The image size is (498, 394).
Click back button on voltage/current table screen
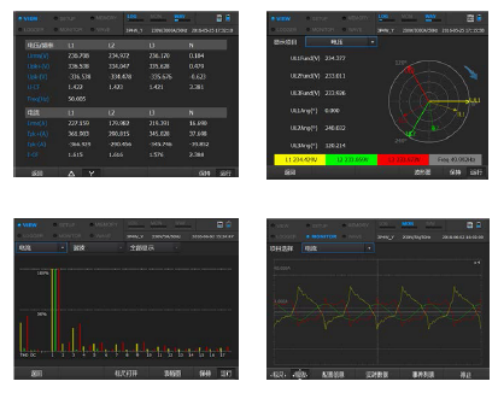(37, 173)
